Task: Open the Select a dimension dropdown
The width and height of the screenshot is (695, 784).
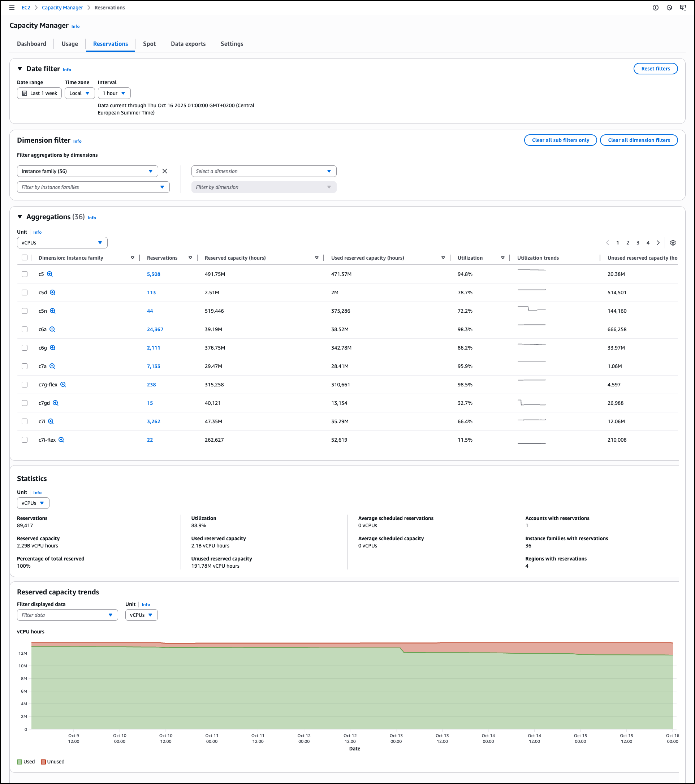Action: coord(264,171)
